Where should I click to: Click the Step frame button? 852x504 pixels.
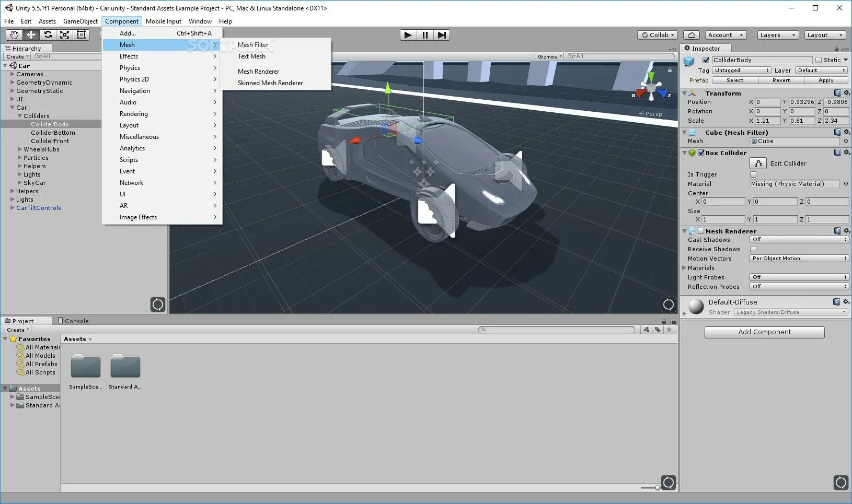[x=442, y=35]
